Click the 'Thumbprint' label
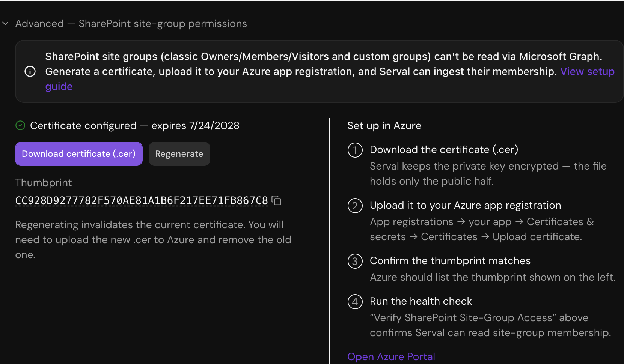Viewport: 624px width, 364px height. point(44,183)
